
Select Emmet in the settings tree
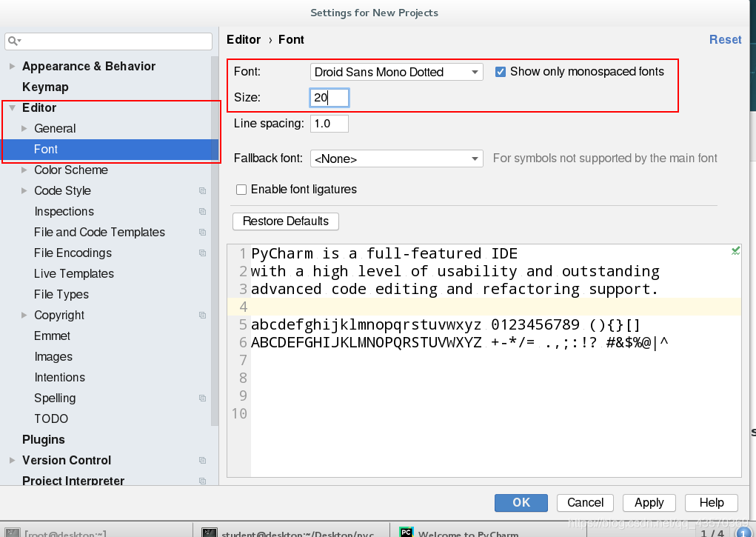(x=52, y=336)
